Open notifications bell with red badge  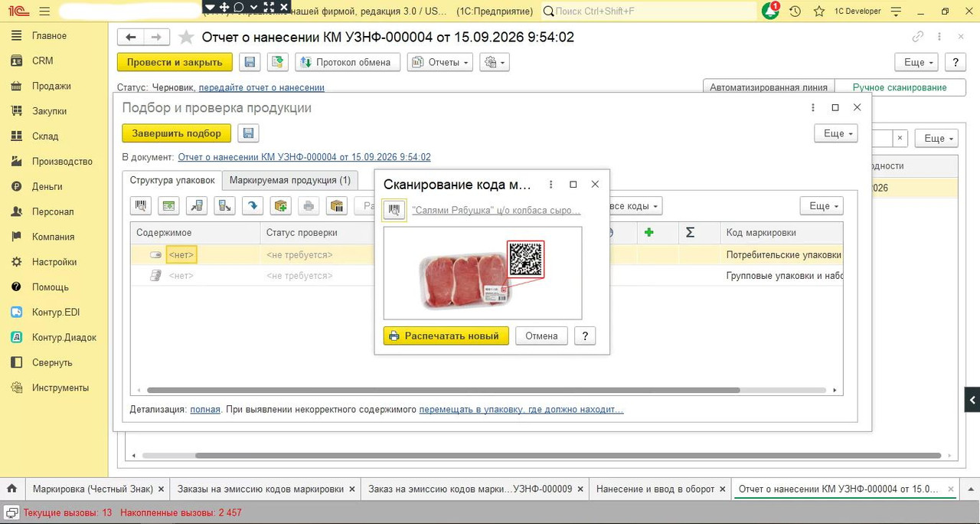(x=770, y=11)
